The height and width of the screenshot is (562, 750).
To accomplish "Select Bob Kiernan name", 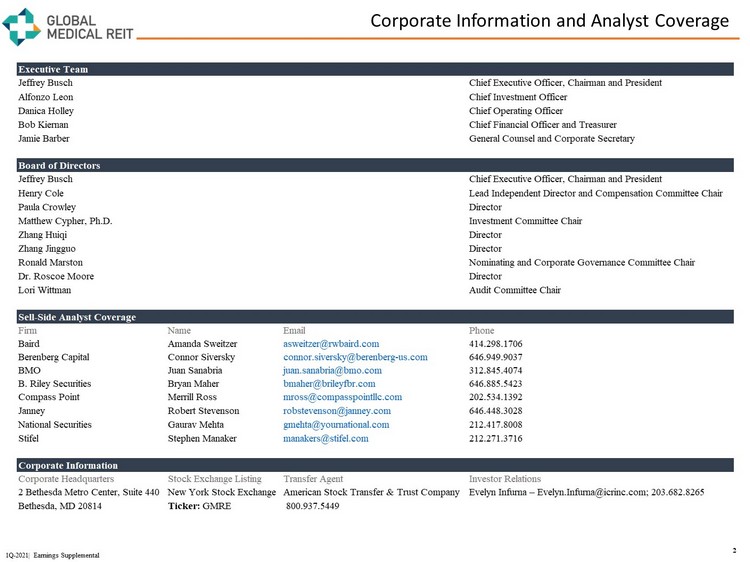I will pos(43,125).
